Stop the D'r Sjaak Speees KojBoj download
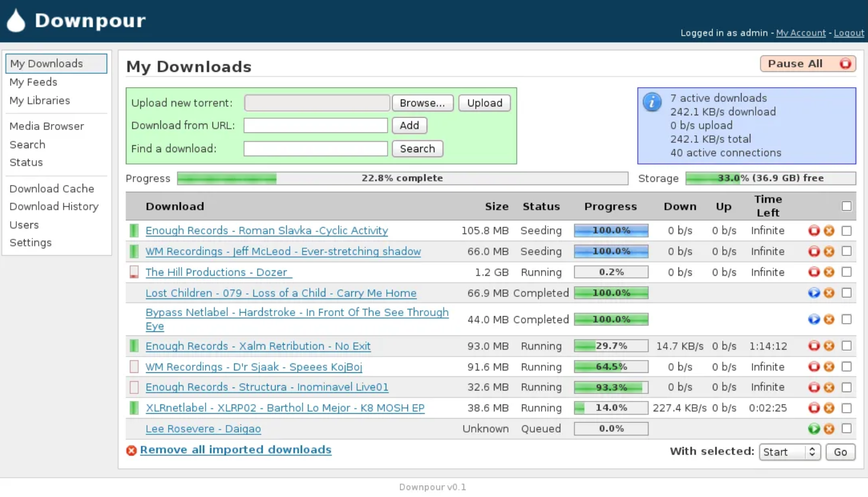Viewport: 868px width, 497px height. pyautogui.click(x=814, y=366)
